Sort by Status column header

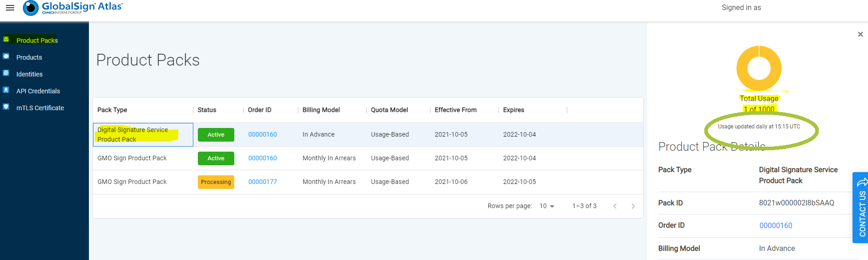pyautogui.click(x=207, y=110)
